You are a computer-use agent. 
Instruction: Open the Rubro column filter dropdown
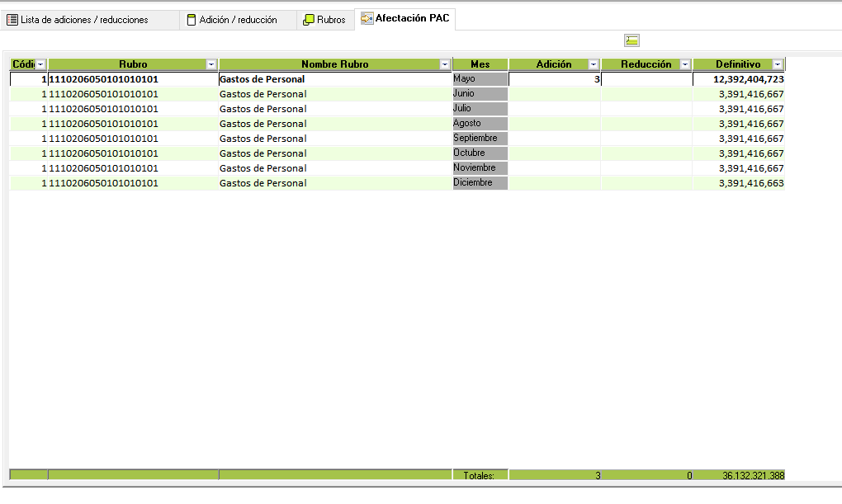click(x=211, y=64)
